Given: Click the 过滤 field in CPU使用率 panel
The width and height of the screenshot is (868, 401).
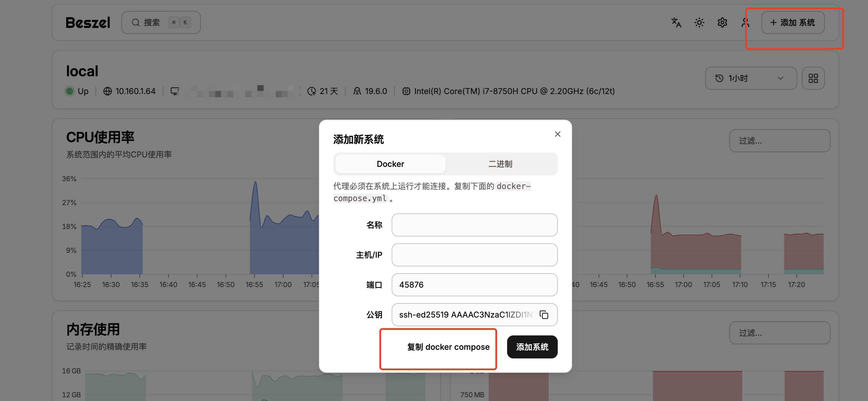Looking at the screenshot, I should pos(780,141).
